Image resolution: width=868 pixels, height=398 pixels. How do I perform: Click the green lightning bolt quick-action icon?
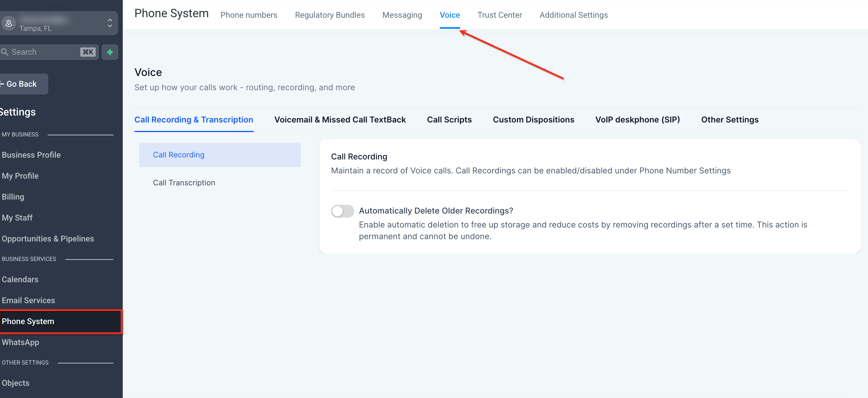click(x=110, y=52)
